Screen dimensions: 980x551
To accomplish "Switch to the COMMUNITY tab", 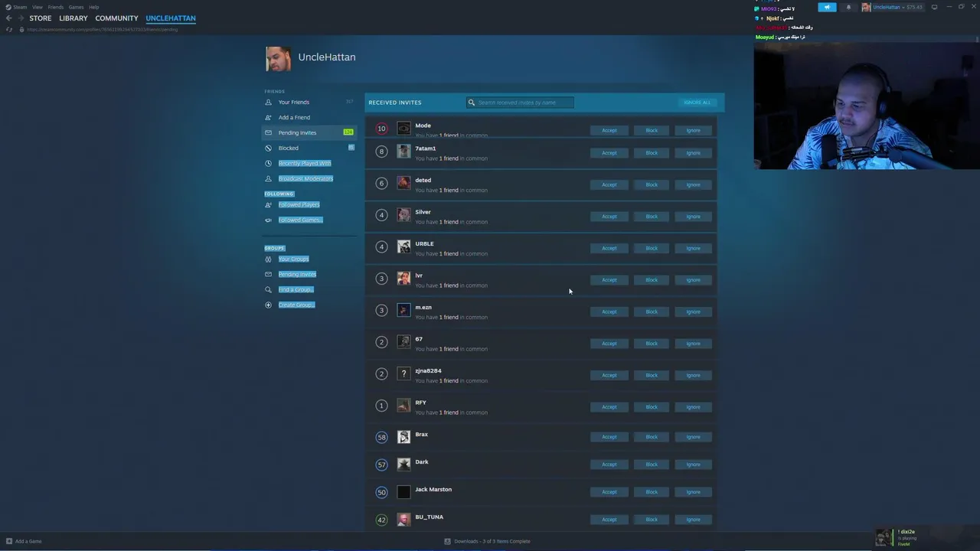I will coord(116,18).
